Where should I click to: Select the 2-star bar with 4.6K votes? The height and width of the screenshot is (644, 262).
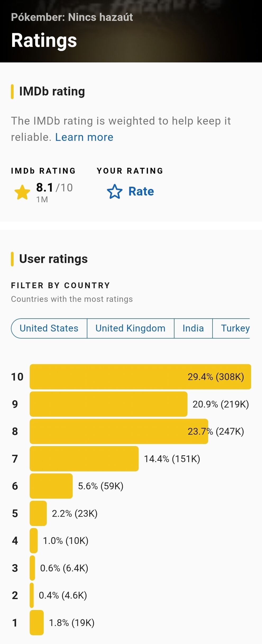[32, 595]
